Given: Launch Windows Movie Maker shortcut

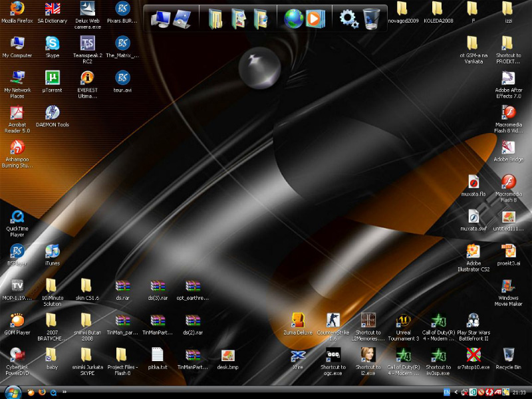Looking at the screenshot, I should pyautogui.click(x=508, y=286).
